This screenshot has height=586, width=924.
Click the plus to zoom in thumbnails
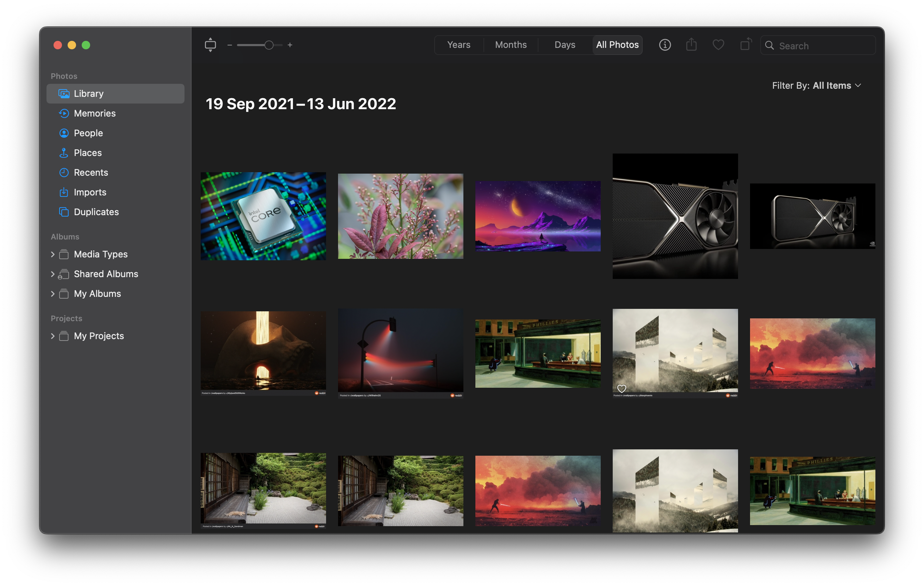[290, 45]
